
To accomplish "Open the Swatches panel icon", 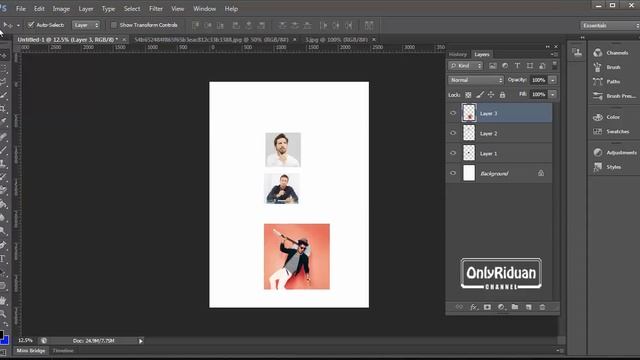I will coord(598,131).
